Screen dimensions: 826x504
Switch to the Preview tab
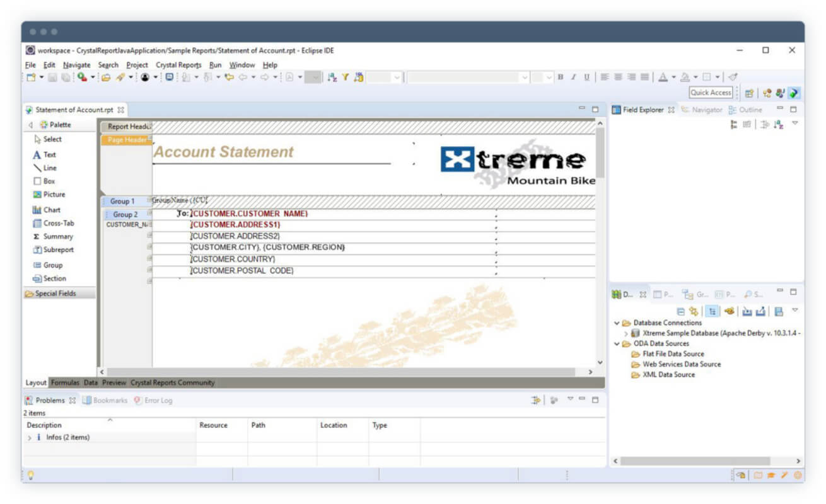[x=114, y=382]
